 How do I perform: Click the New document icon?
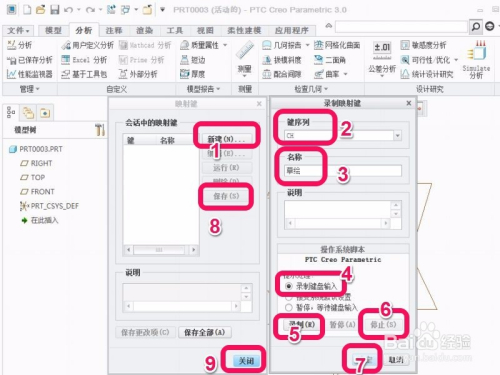(x=27, y=10)
